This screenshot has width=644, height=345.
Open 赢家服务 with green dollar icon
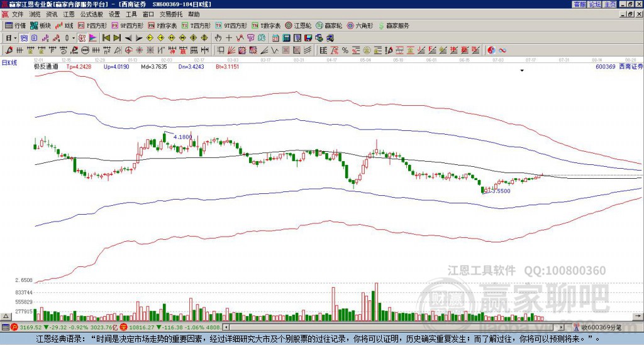394,25
